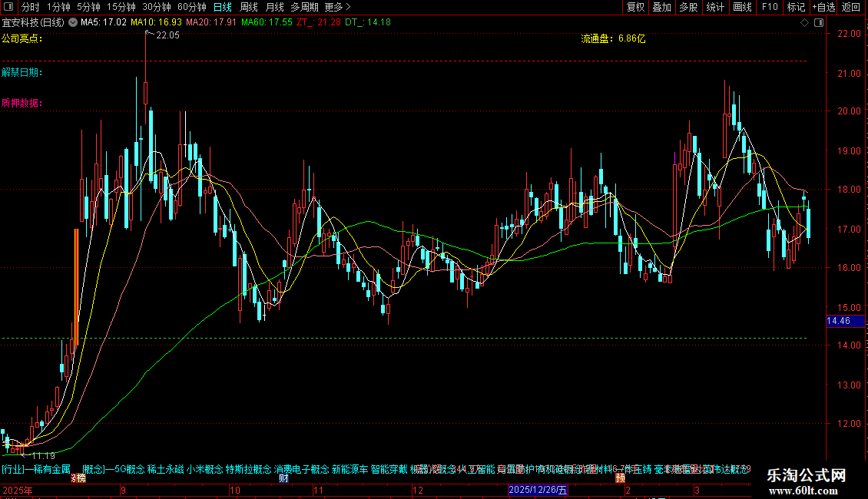Select the 1分钟 period tab
Viewport: 868px width, 499px height.
(58, 7)
